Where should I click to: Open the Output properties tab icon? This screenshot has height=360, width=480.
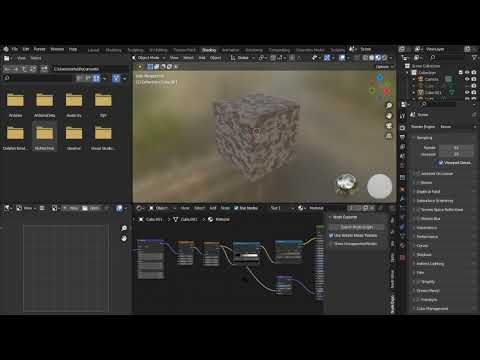(402, 137)
